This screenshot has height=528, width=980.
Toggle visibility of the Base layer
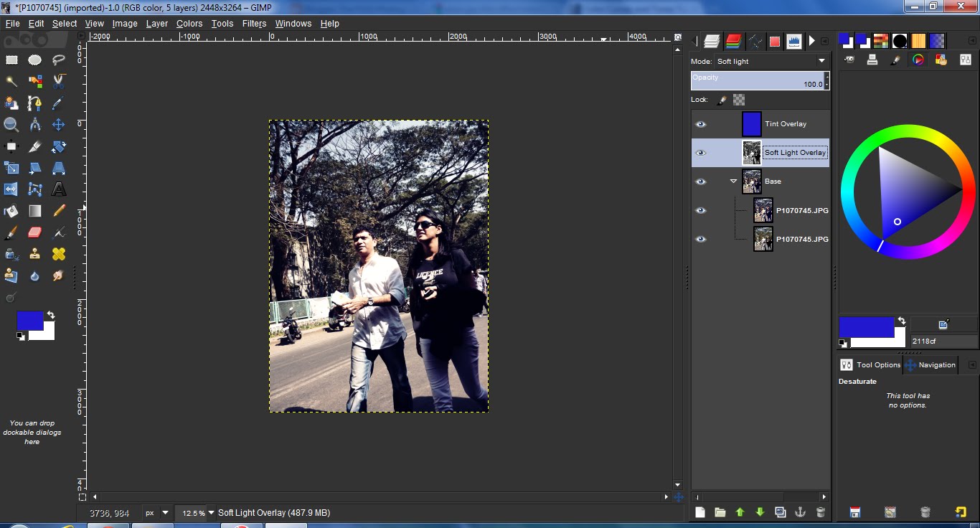(700, 181)
